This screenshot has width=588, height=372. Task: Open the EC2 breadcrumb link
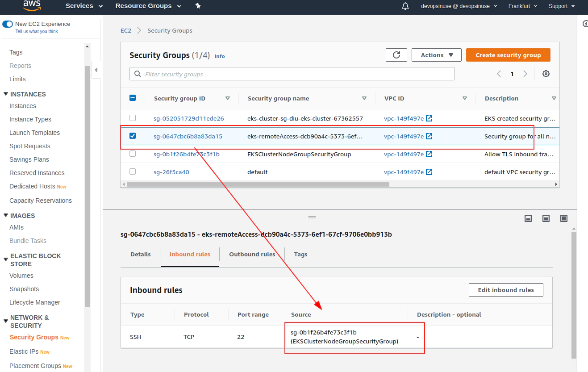tap(126, 30)
